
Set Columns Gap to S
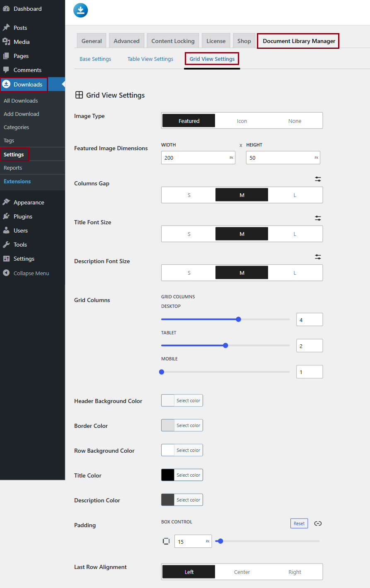[189, 195]
